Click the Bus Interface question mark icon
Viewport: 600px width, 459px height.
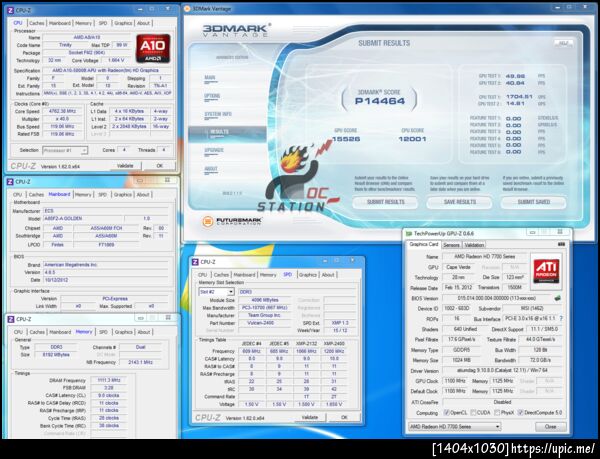click(x=561, y=319)
